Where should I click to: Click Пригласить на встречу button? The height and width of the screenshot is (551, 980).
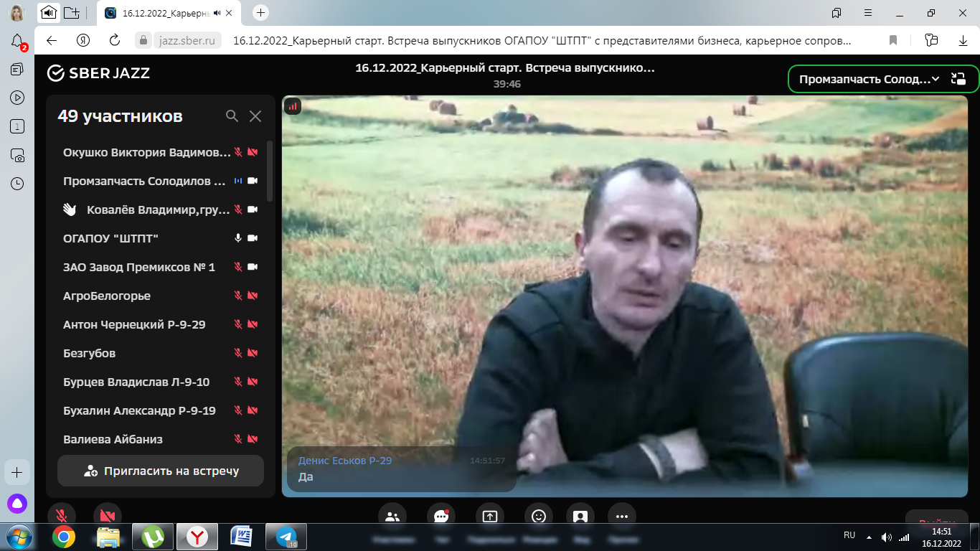coord(161,471)
